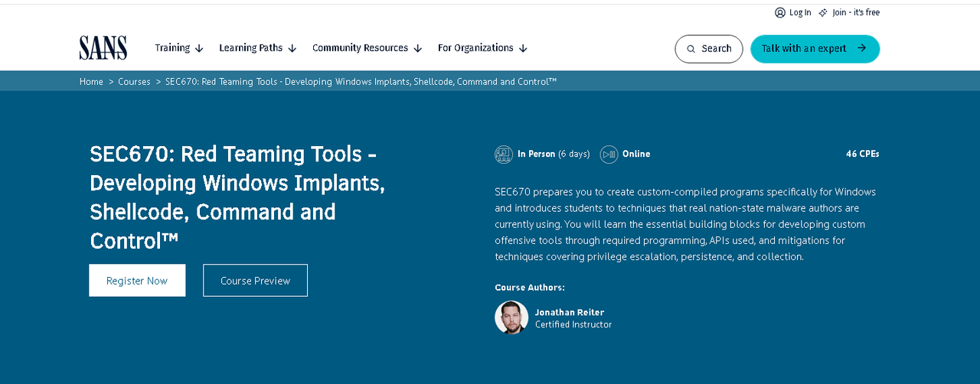Click the Jonathan Reiter author name
Screen dimensions: 980x384
(x=570, y=312)
